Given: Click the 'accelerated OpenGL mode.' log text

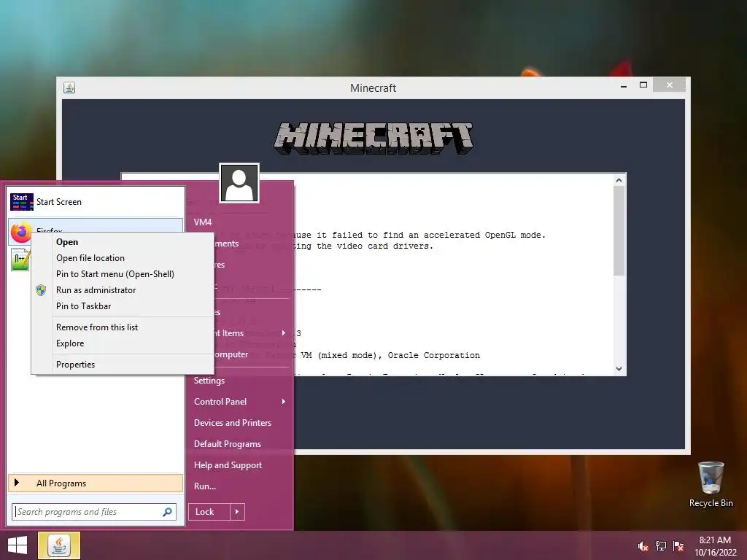Looking at the screenshot, I should point(484,235).
